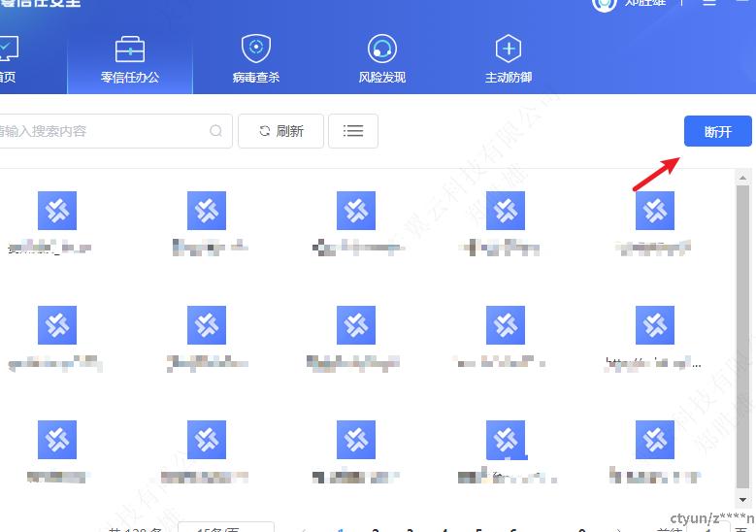
Task: Focus the search content input field
Action: 115,131
